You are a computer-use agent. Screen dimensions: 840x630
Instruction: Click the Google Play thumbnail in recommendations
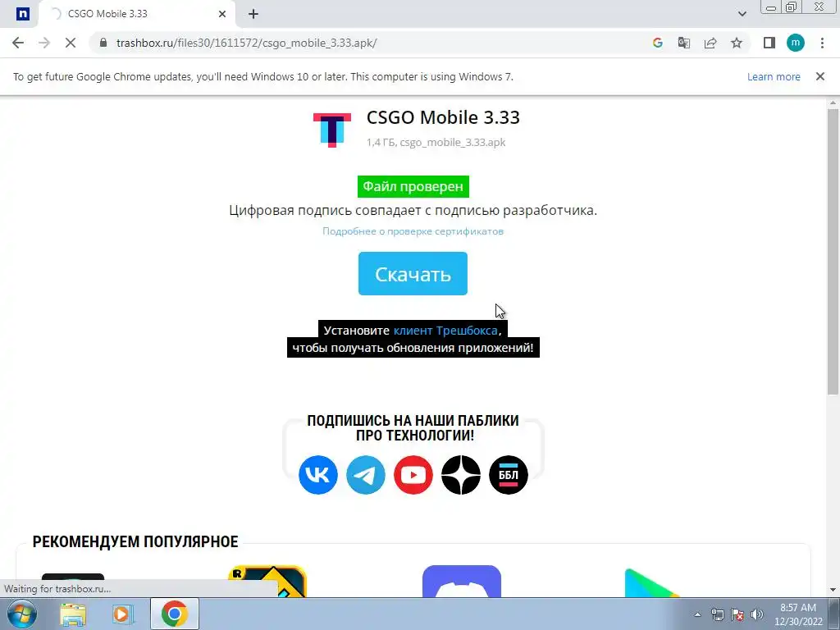[652, 583]
